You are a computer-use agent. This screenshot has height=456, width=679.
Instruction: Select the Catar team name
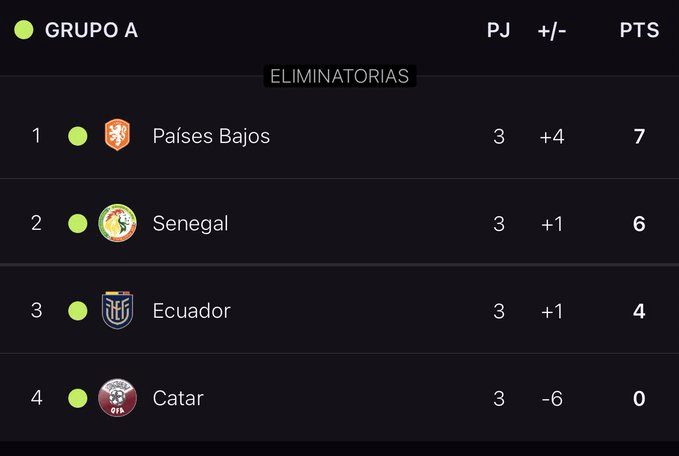(178, 398)
